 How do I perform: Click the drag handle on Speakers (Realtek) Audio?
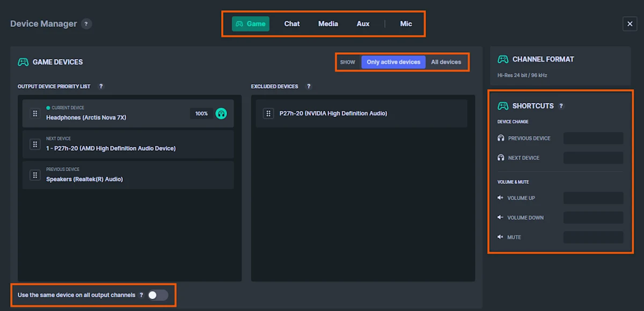35,175
